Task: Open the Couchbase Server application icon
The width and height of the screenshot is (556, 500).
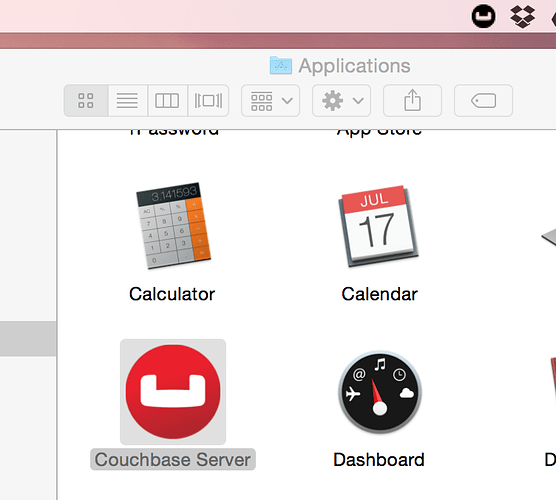Action: [x=173, y=392]
